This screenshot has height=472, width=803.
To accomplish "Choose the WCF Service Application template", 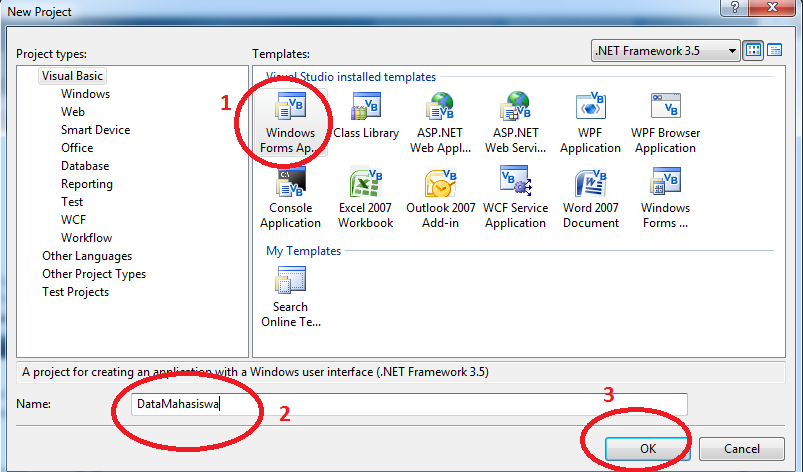I will click(515, 198).
